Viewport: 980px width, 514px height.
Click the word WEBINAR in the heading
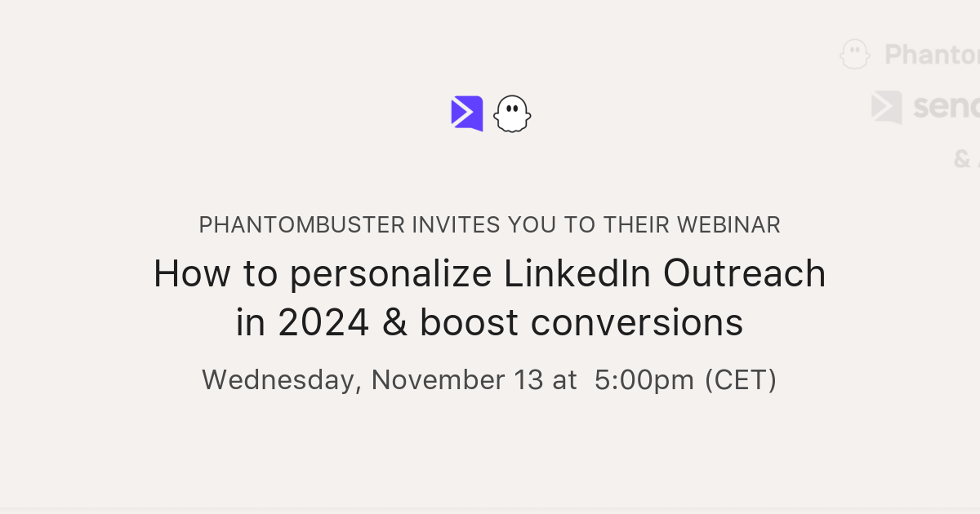coord(732,224)
